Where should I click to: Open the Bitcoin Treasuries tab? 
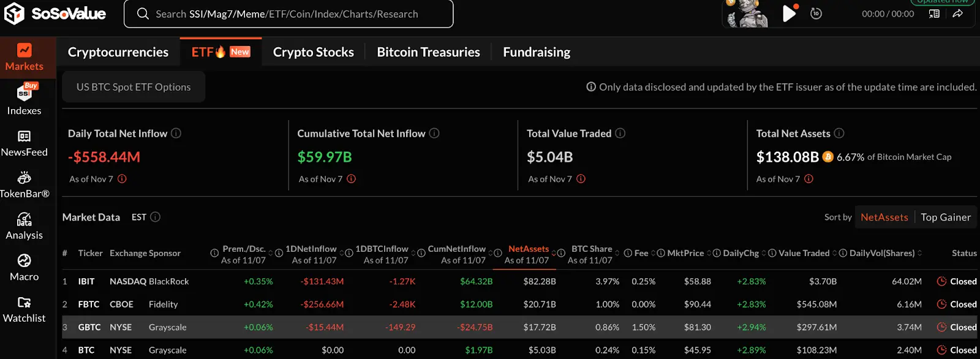[428, 52]
